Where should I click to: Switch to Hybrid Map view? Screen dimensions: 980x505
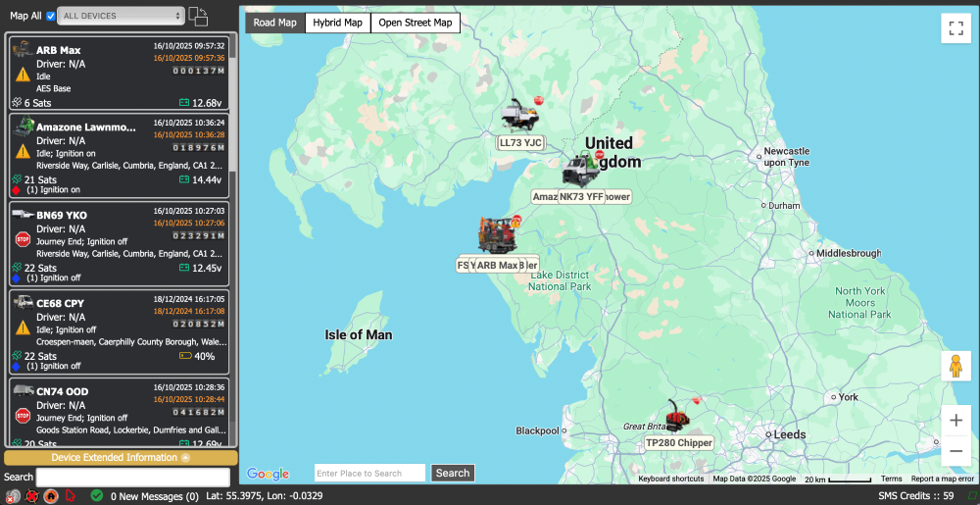pos(337,23)
